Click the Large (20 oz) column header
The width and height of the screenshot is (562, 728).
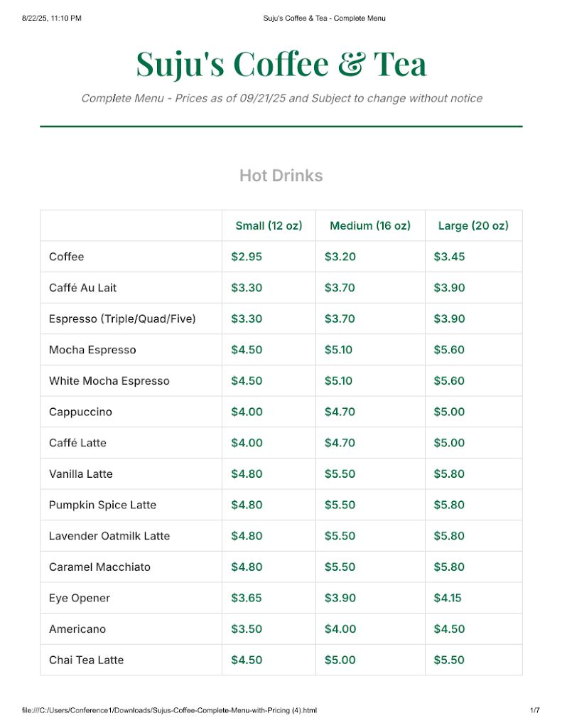[473, 226]
